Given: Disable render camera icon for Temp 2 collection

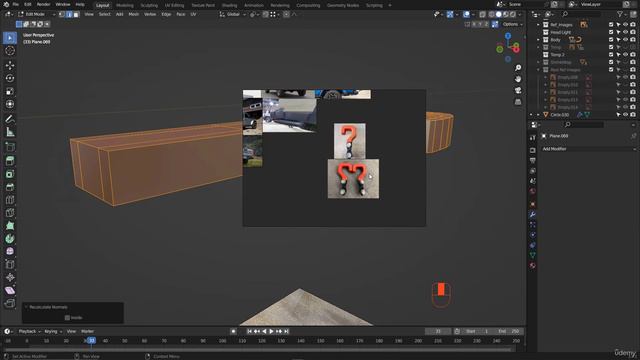Looking at the screenshot, I should click(633, 55).
